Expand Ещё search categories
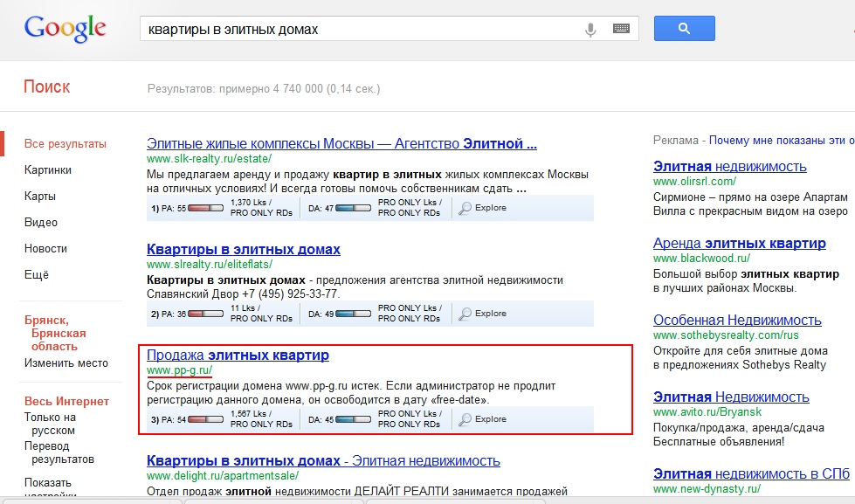Viewport: 855px width, 504px height. [37, 275]
